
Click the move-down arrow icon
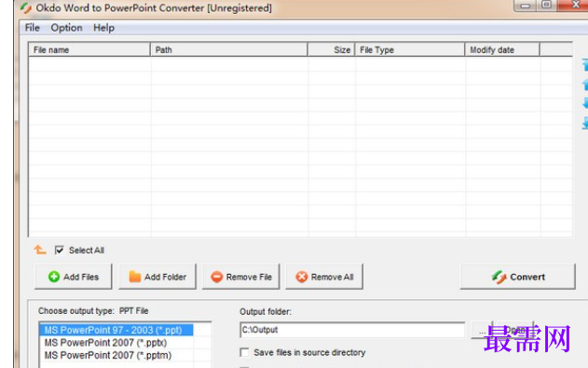point(585,103)
